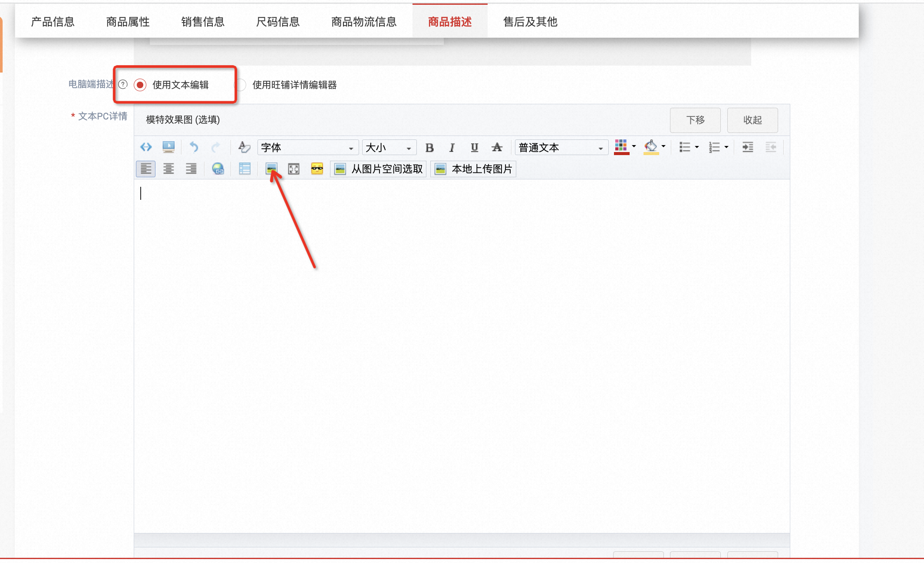Align text to the left
This screenshot has height=563, width=924.
(x=146, y=169)
